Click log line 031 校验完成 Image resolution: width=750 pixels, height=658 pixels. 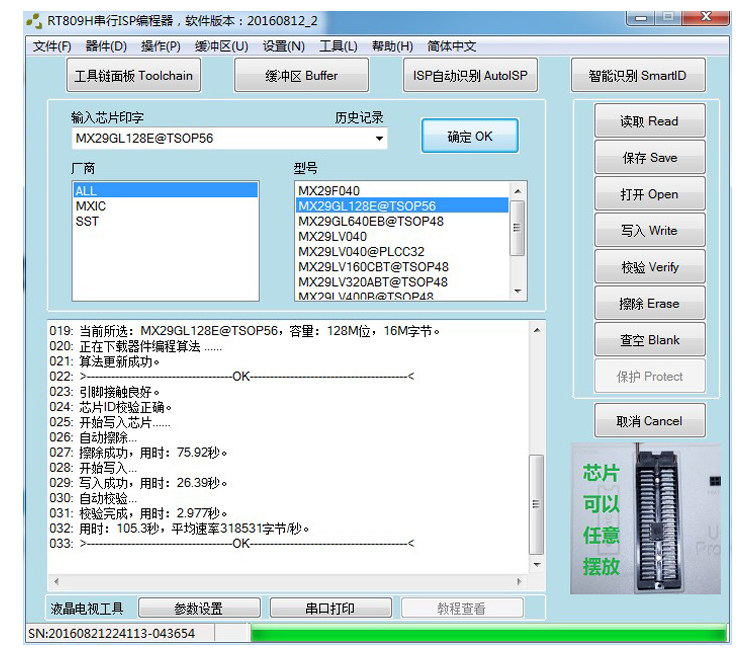138,513
